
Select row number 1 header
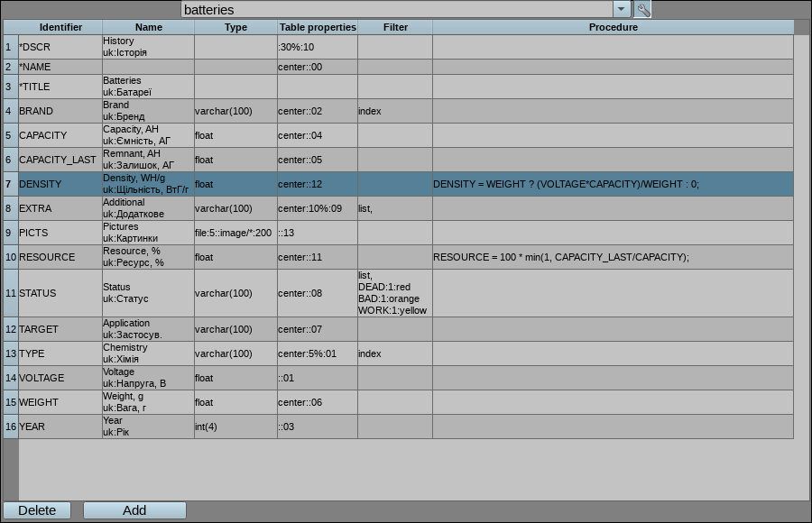point(11,47)
